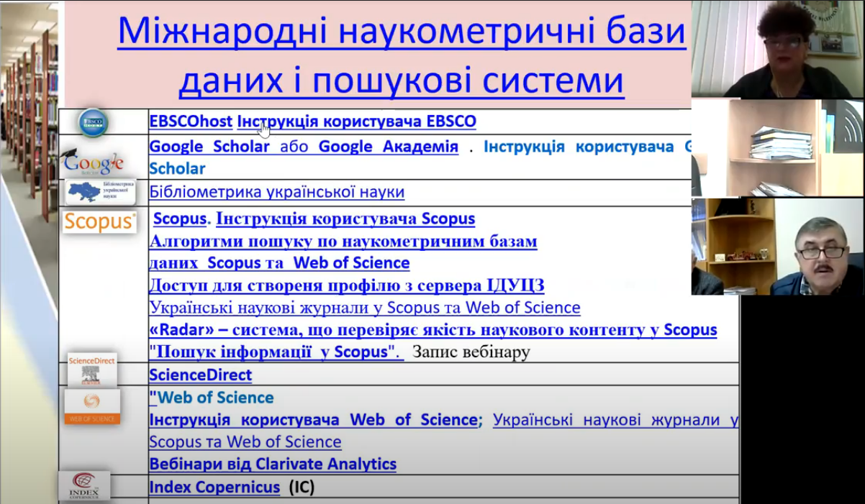Open Інструкція користувача Web of Science link
Viewport: 865px width, 504px height.
coord(314,419)
